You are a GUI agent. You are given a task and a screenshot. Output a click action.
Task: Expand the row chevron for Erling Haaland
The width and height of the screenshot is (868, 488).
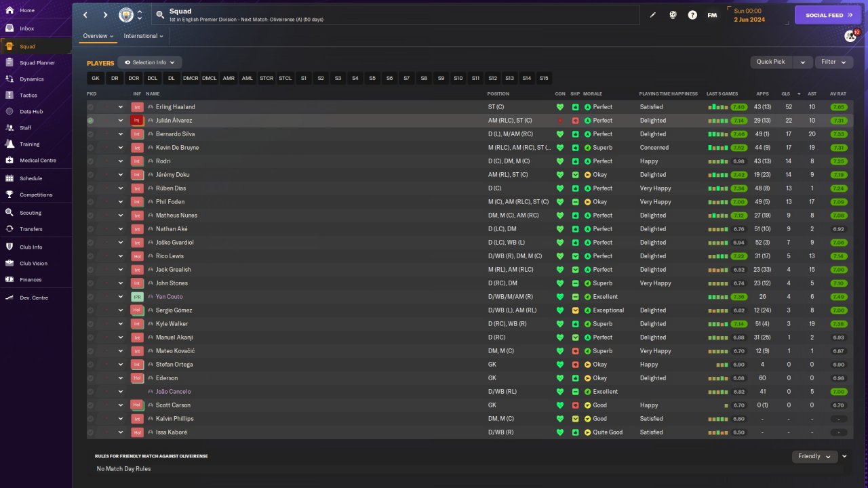121,107
